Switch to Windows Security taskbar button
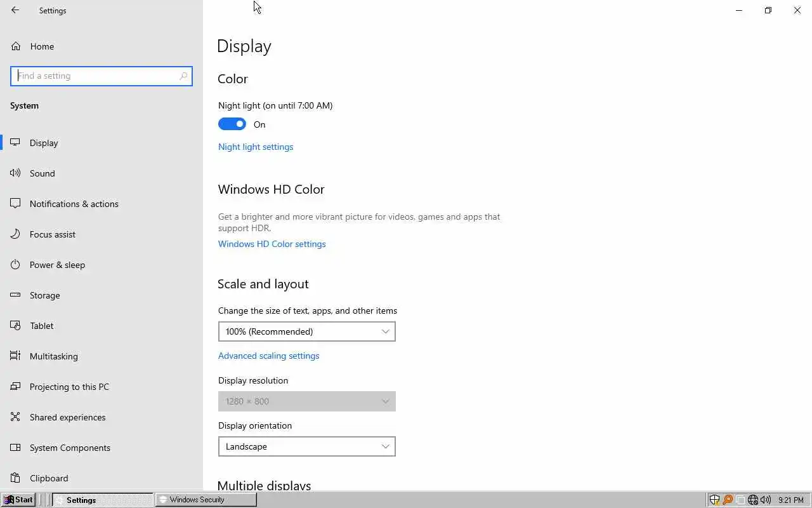812x508 pixels. tap(206, 500)
